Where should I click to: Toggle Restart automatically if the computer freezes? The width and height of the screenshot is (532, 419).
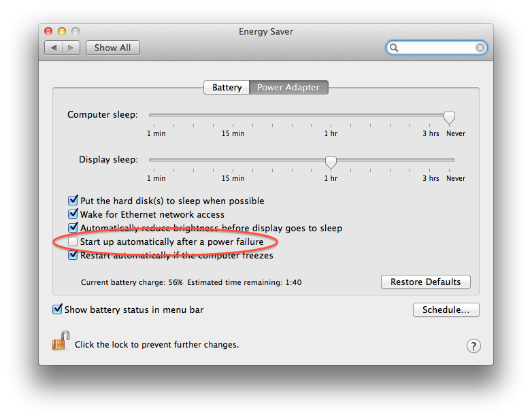pyautogui.click(x=73, y=255)
